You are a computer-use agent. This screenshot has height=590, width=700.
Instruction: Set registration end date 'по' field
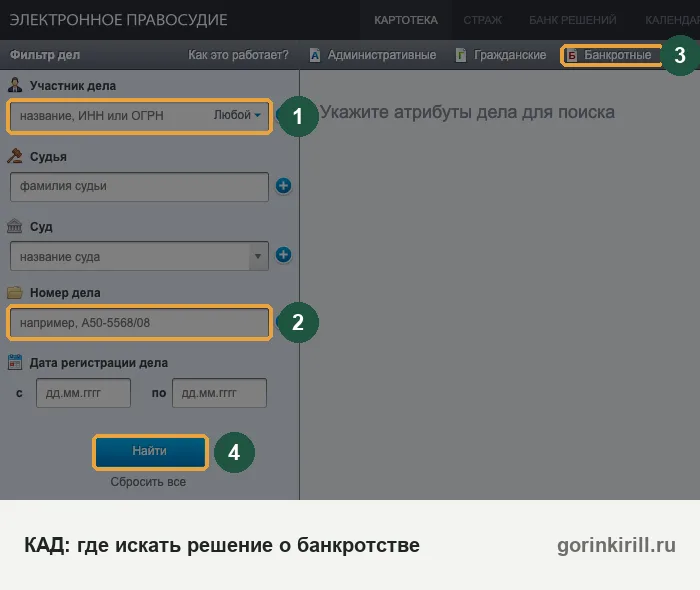click(219, 393)
